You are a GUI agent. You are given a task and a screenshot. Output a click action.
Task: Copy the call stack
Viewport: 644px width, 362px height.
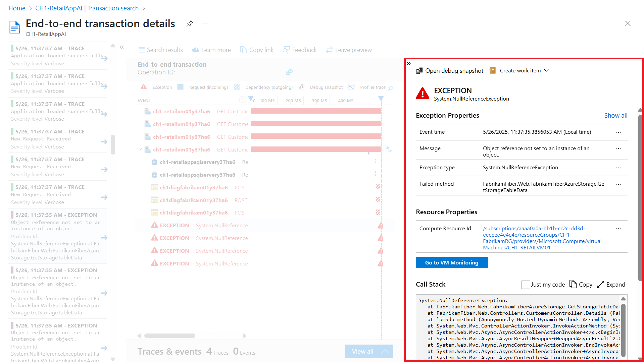coord(581,285)
